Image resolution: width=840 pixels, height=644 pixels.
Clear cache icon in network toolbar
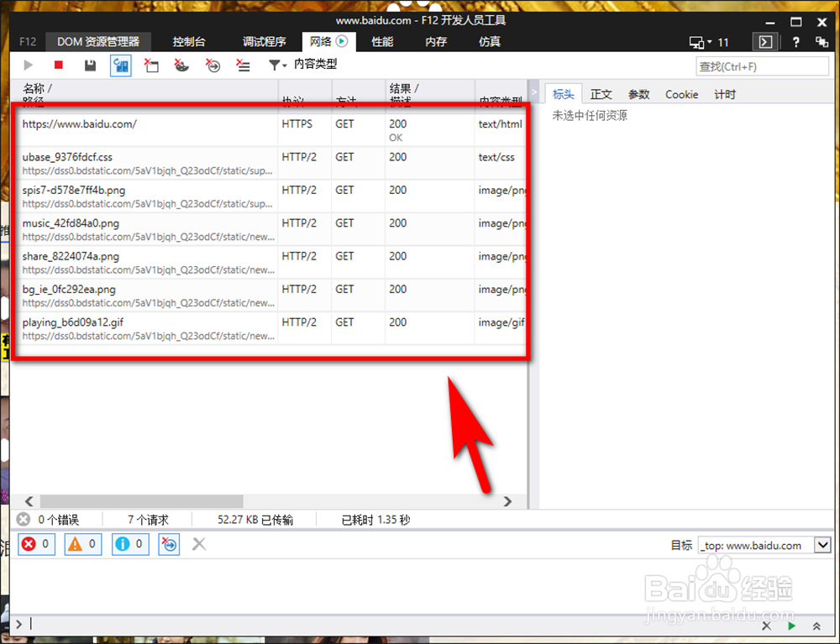151,65
